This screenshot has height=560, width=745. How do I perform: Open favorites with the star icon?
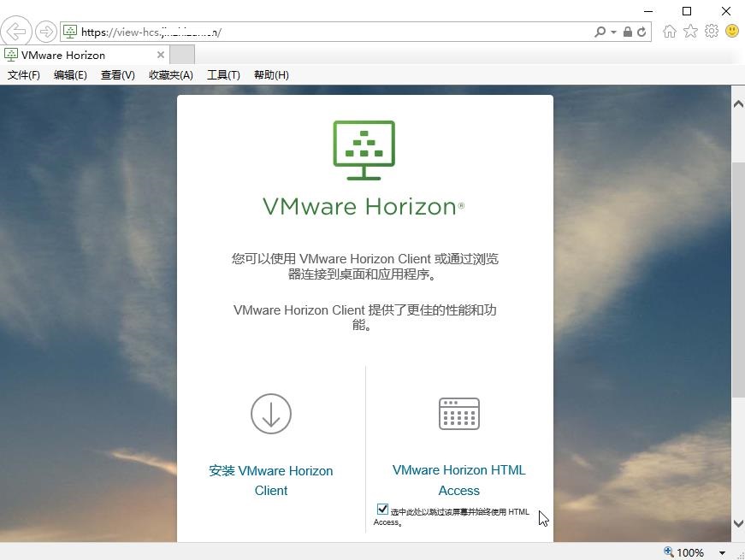691,31
